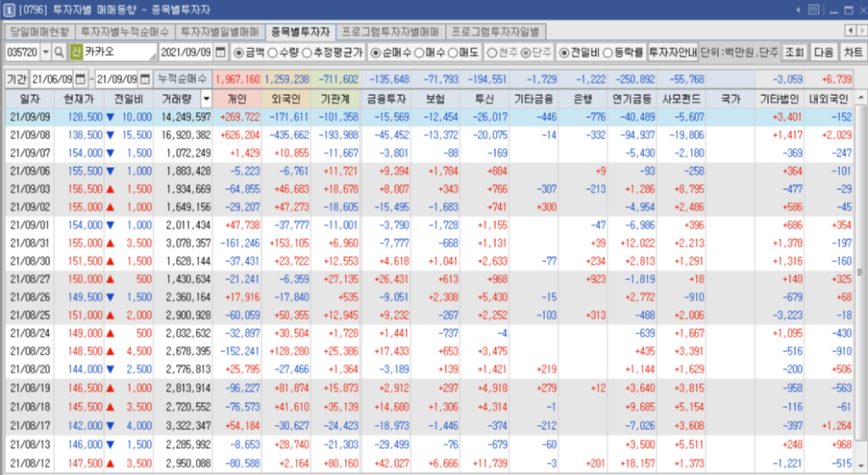Image resolution: width=868 pixels, height=475 pixels.
Task: Click the 누적순매수 button
Action: 183,79
